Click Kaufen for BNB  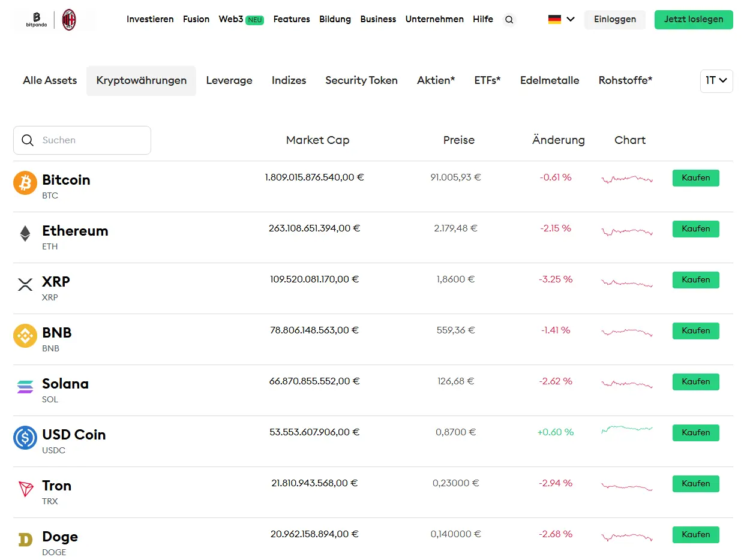[x=696, y=331]
